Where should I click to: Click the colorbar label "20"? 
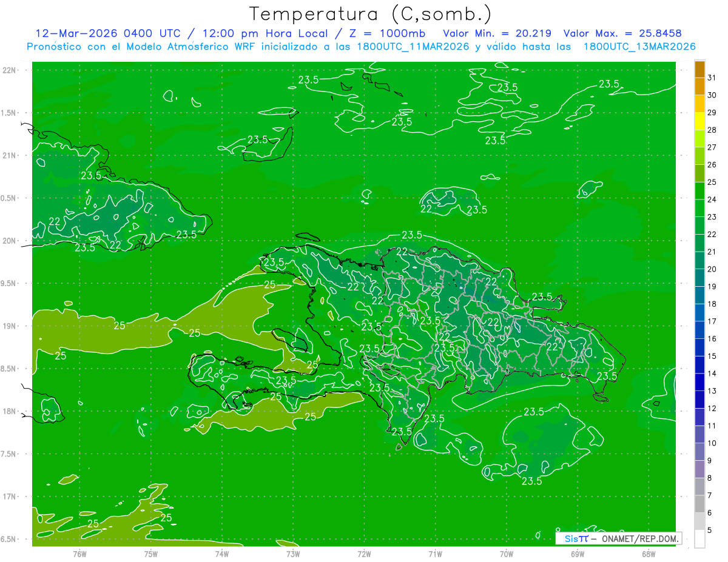(x=712, y=269)
